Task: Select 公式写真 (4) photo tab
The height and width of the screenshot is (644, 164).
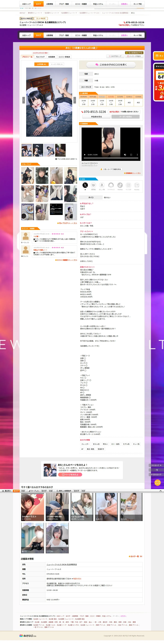Action: tap(41, 64)
